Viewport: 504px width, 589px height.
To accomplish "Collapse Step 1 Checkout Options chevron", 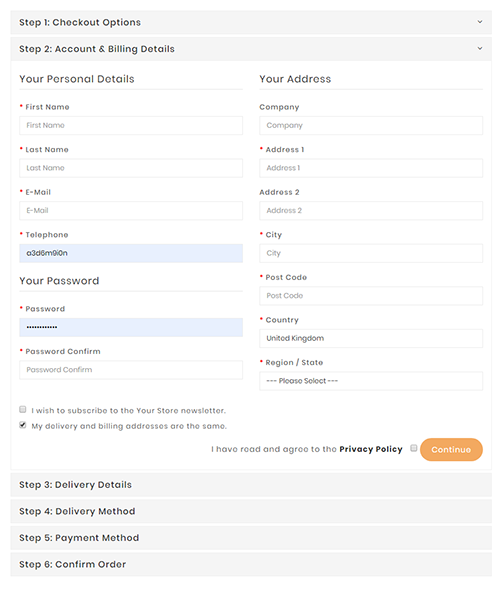I will click(480, 22).
